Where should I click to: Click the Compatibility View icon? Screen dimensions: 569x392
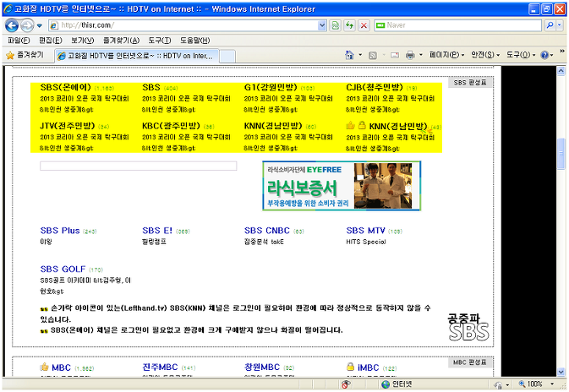336,25
